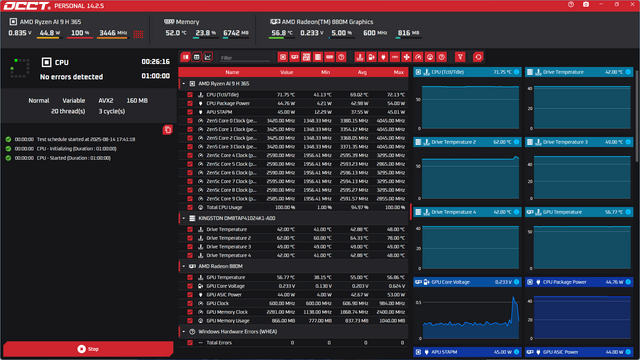
Task: Uncheck the Total Errors checkbox
Action: [190, 342]
